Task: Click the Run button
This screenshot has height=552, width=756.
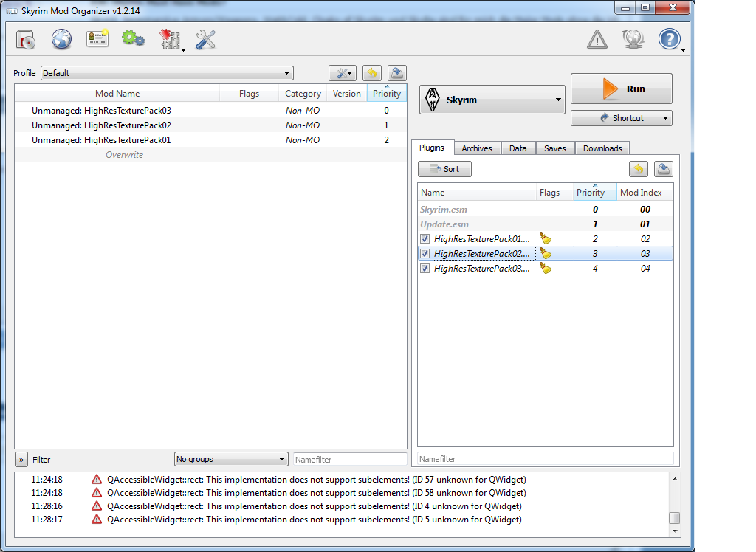Action: (622, 89)
